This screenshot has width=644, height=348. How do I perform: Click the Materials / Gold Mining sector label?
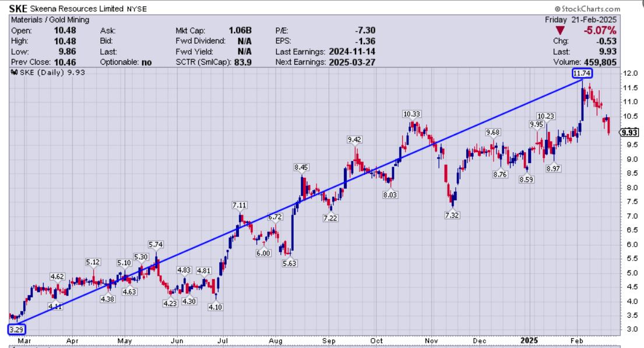click(x=50, y=20)
